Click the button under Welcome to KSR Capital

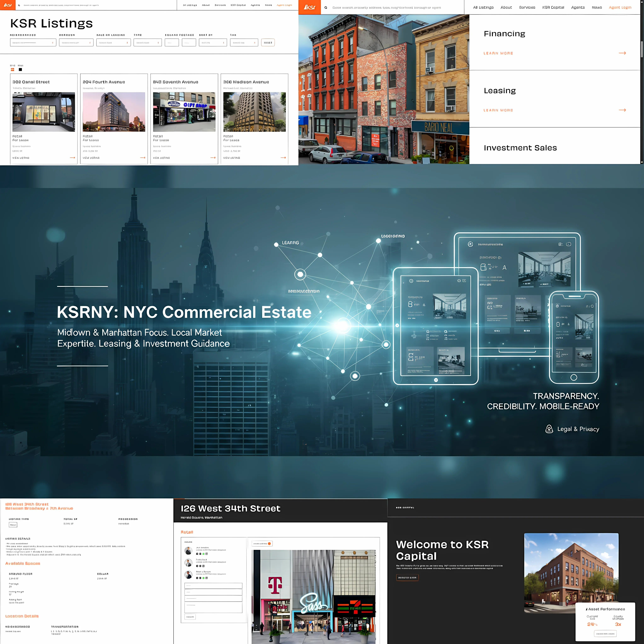[x=407, y=578]
